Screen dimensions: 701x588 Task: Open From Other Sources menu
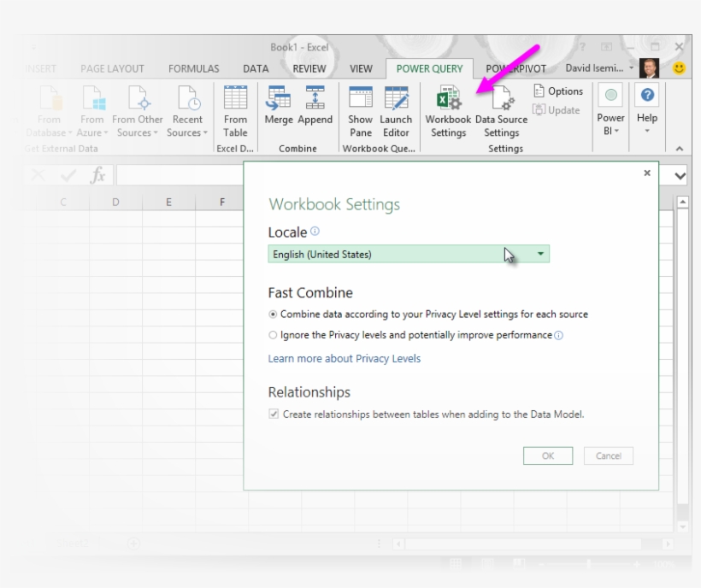138,112
